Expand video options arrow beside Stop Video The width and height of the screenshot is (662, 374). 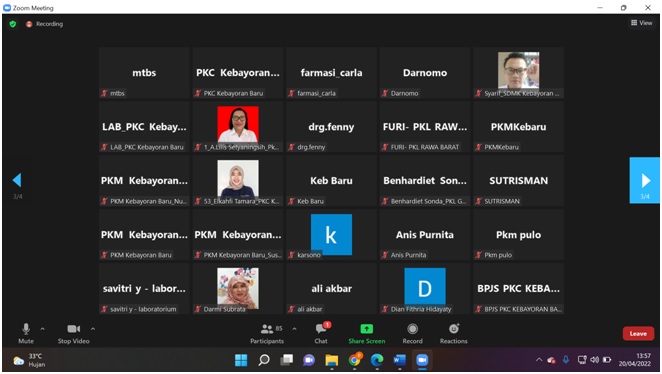click(93, 329)
